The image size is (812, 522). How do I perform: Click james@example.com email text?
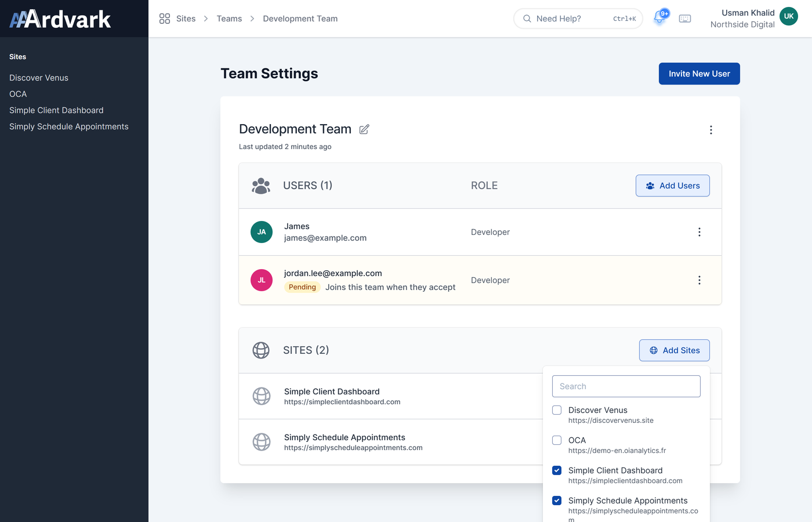tap(325, 238)
